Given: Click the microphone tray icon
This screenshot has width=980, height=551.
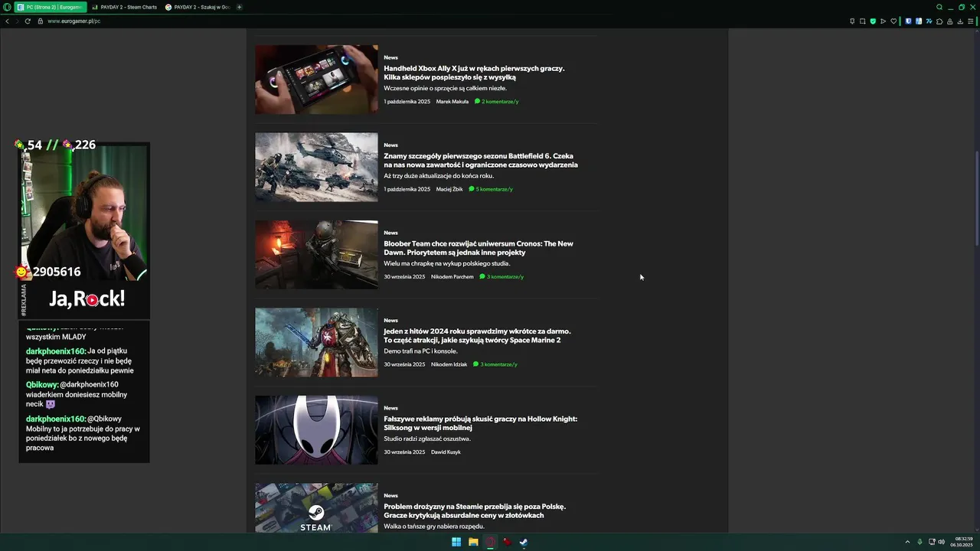Looking at the screenshot, I should (920, 542).
